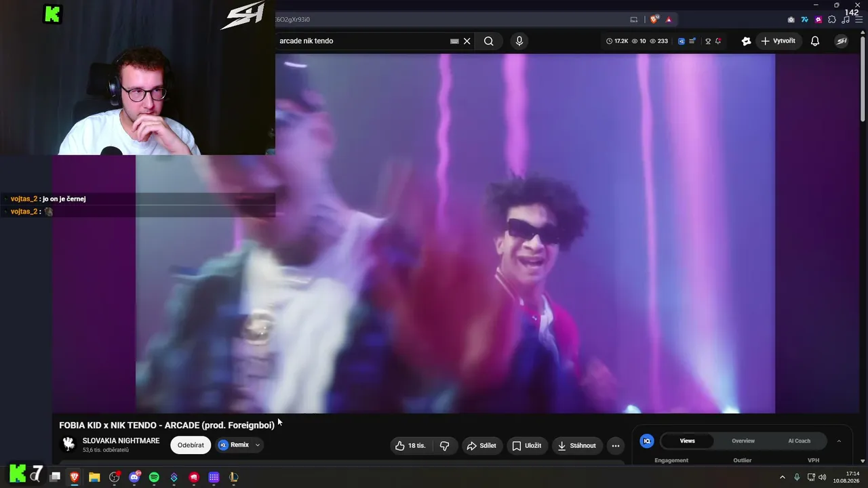The image size is (868, 488).
Task: Open the SLOVAKIA NIGHTMARE channel link
Action: [x=121, y=441]
